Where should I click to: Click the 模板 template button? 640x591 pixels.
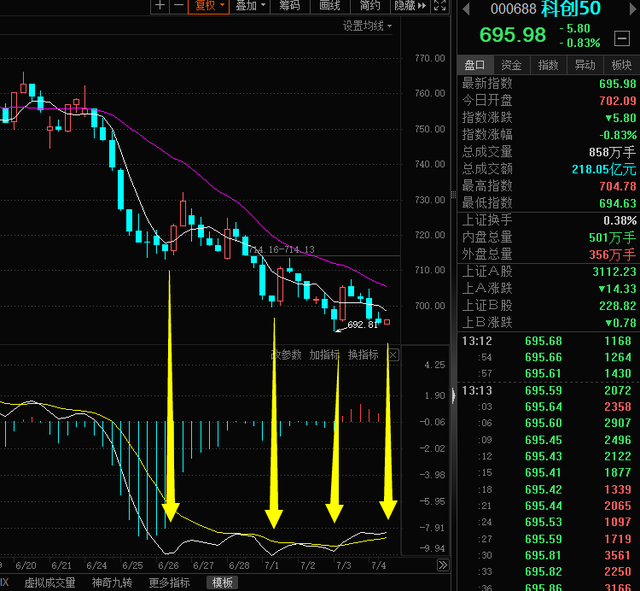click(x=222, y=582)
